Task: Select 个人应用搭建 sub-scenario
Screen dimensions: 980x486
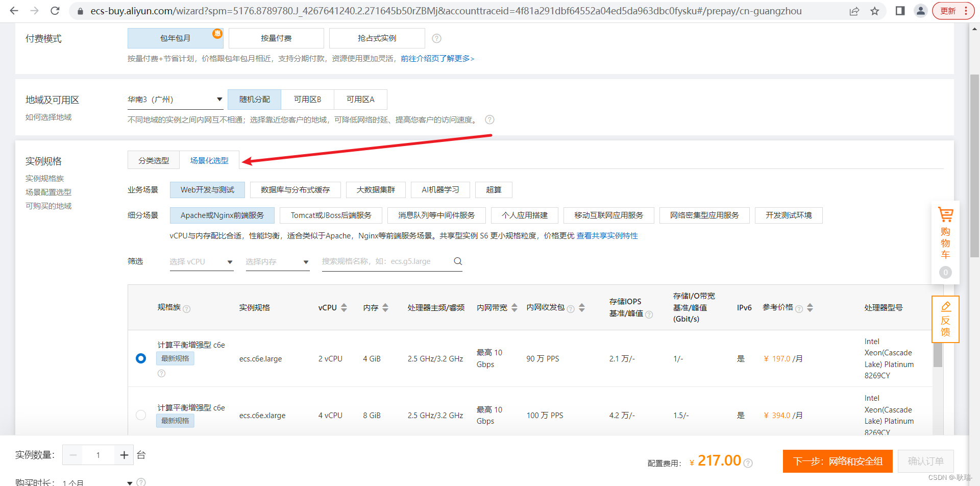Action: pos(525,215)
